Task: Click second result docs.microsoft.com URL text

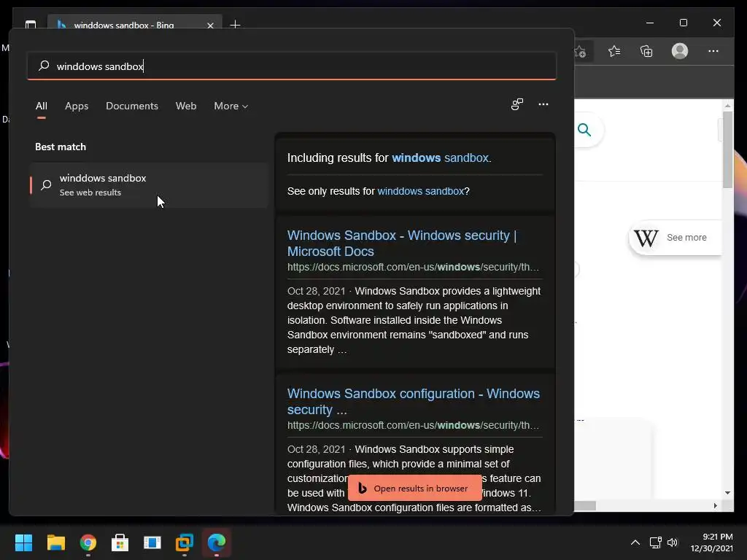Action: click(413, 425)
